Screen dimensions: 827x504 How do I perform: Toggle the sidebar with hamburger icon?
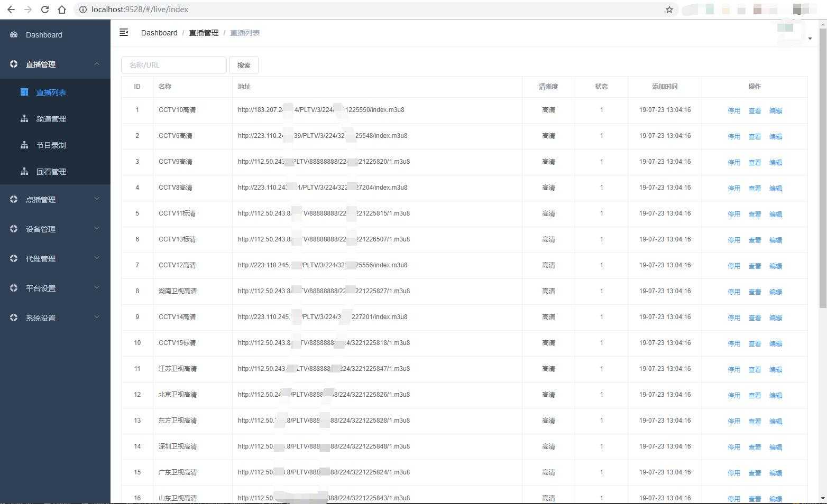[x=124, y=33]
